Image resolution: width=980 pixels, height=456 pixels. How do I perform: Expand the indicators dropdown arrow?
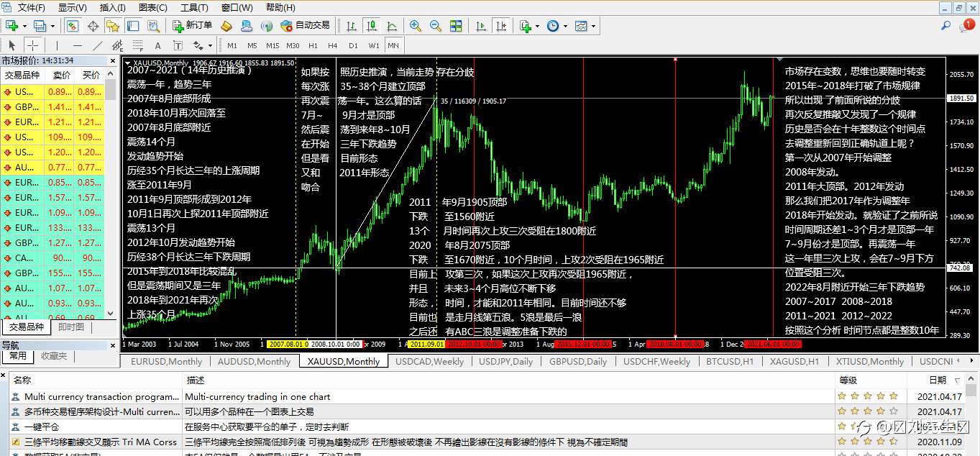pyautogui.click(x=538, y=25)
